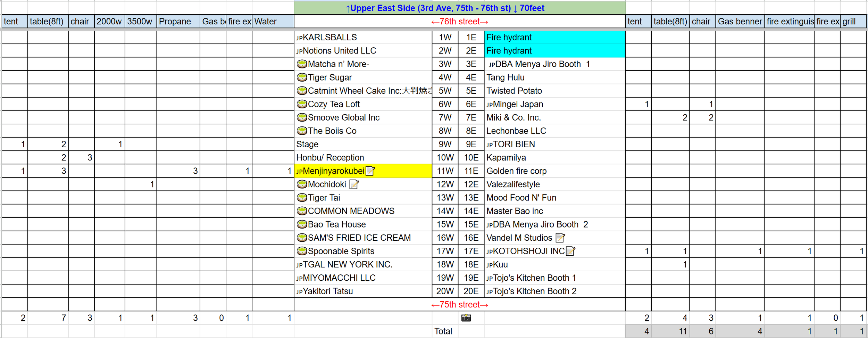Click the tea cup icon for COMMON MEADOWS

coord(302,211)
